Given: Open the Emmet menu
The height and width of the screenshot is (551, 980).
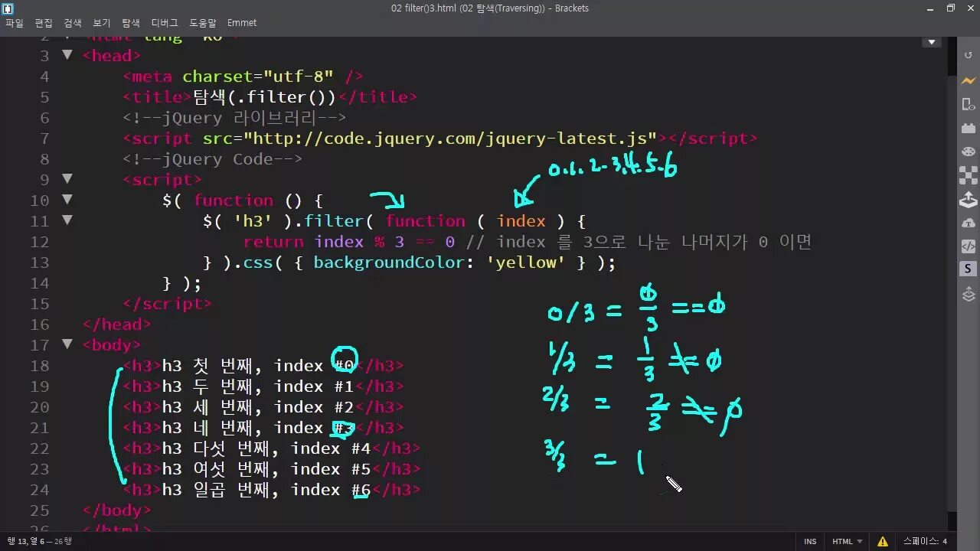Looking at the screenshot, I should coord(242,23).
